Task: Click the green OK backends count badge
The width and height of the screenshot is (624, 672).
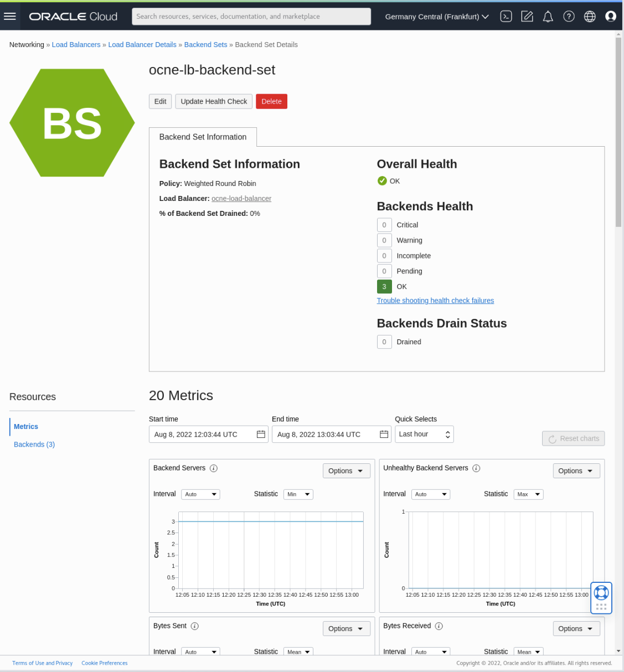Action: click(x=384, y=287)
